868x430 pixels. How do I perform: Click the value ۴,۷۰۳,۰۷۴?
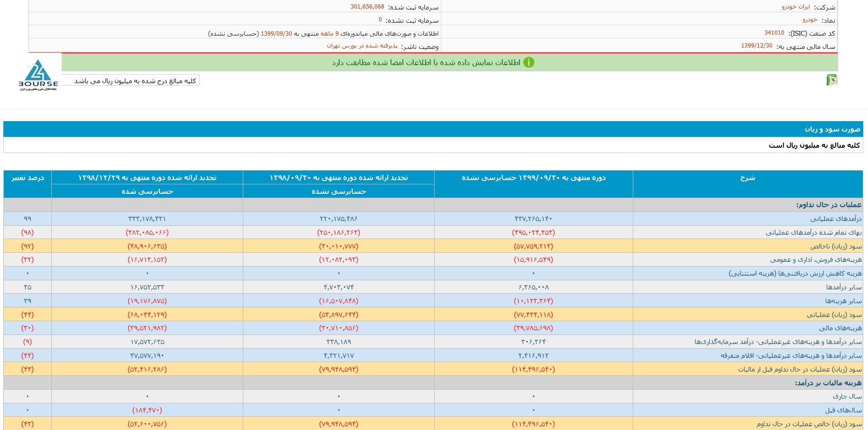(x=339, y=287)
